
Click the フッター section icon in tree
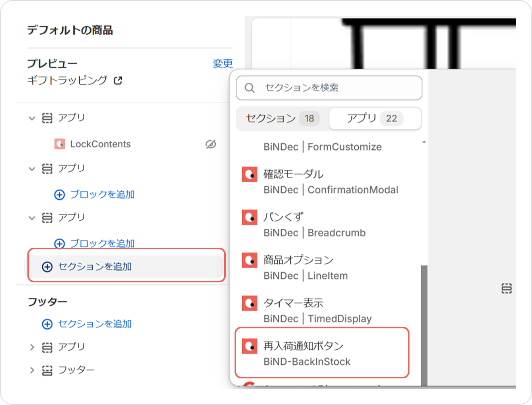47,370
